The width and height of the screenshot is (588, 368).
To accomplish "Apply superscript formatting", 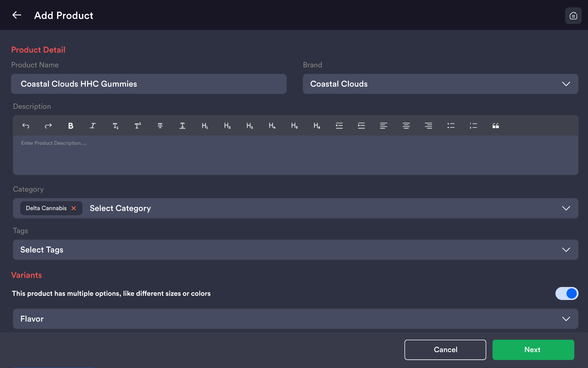I will click(x=138, y=126).
